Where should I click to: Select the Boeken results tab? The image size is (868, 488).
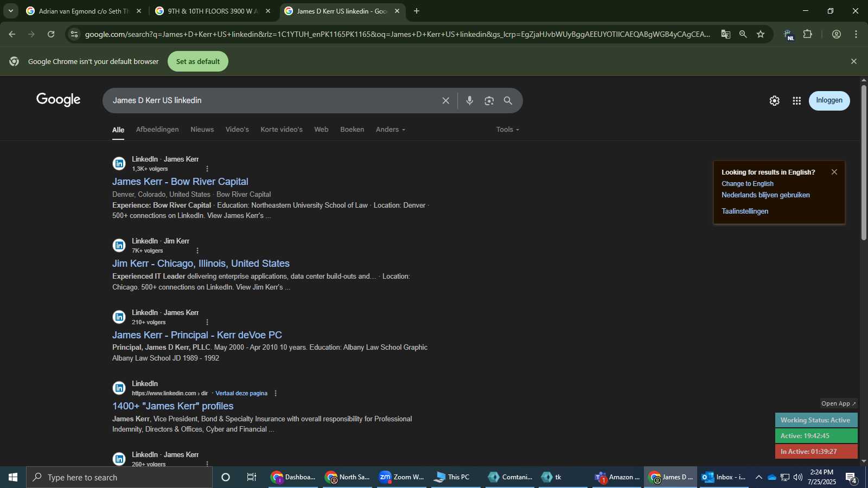[352, 130]
